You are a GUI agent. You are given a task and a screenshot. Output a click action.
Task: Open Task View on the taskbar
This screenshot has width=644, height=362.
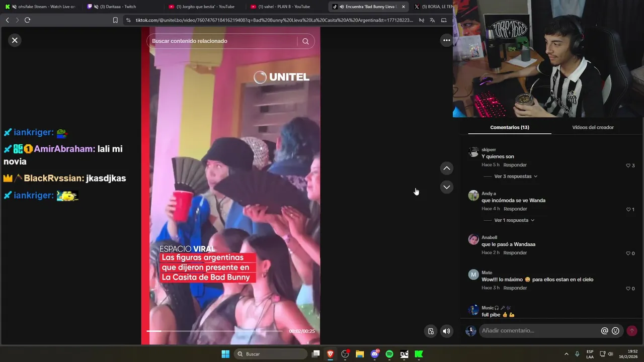(315, 354)
